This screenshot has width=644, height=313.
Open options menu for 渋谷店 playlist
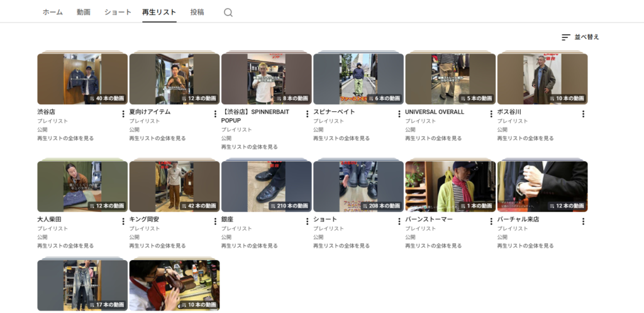pyautogui.click(x=123, y=114)
